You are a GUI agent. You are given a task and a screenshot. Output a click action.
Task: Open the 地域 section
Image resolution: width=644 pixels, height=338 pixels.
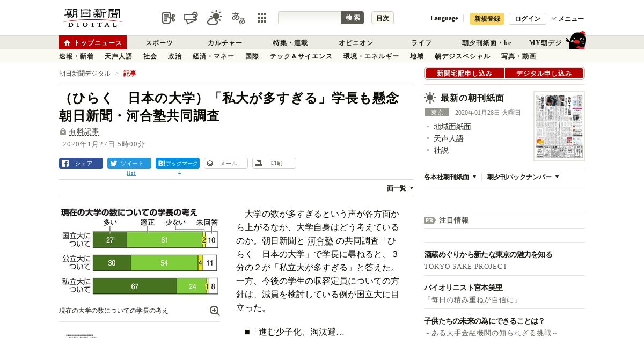pyautogui.click(x=416, y=56)
